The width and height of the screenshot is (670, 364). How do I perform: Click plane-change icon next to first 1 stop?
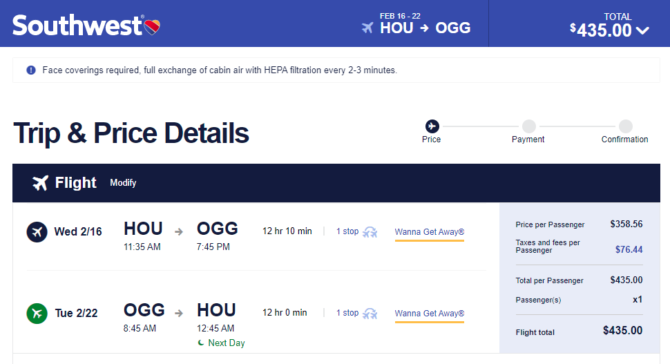click(x=370, y=232)
